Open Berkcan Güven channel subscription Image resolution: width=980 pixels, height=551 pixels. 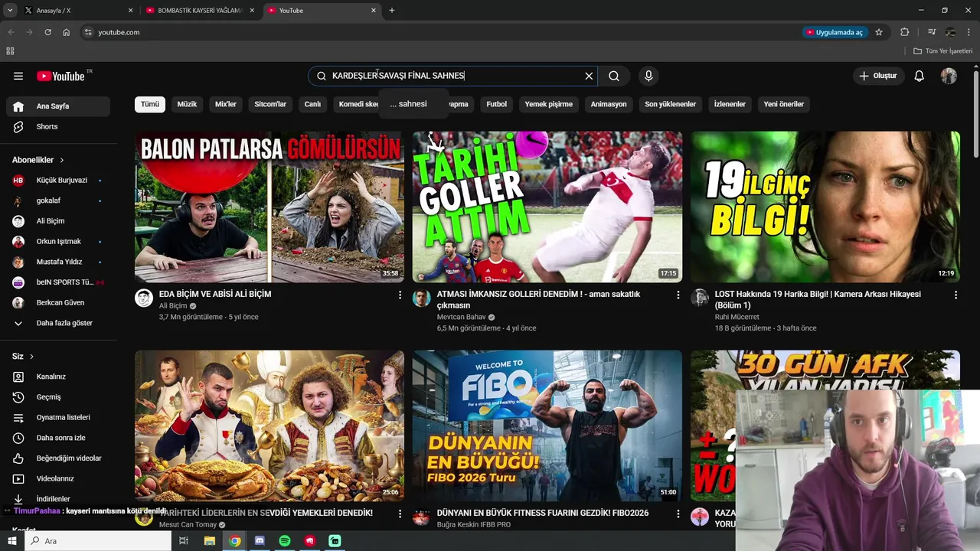[x=58, y=302]
